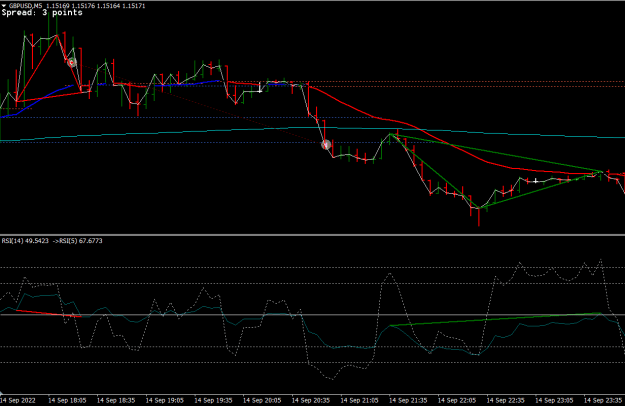625x406 pixels.
Task: Click the circle marker on the 20:35 drop
Action: coord(326,145)
